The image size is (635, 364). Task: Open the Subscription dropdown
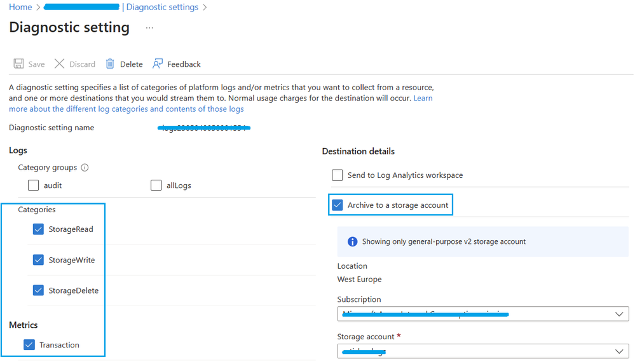pyautogui.click(x=482, y=314)
